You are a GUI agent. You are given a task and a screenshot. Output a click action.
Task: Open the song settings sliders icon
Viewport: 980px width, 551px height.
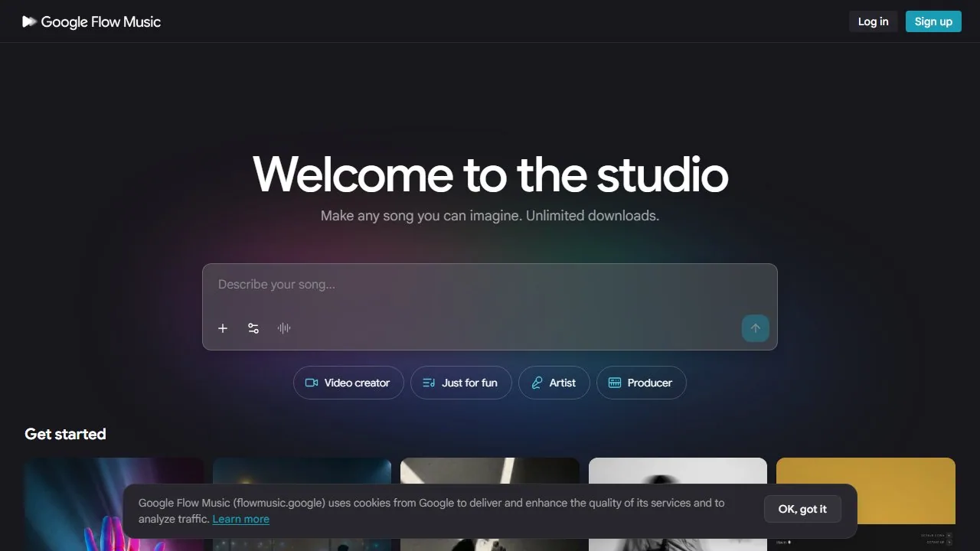pos(253,328)
